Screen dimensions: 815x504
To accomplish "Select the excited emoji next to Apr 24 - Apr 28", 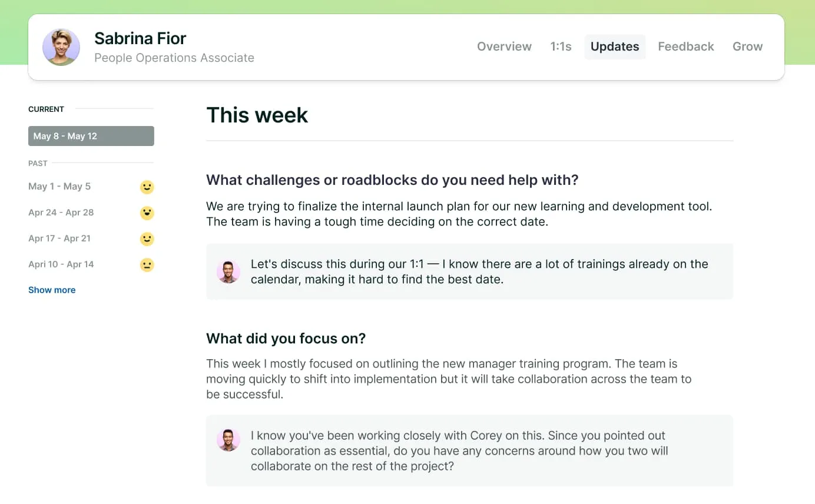I will [x=147, y=213].
